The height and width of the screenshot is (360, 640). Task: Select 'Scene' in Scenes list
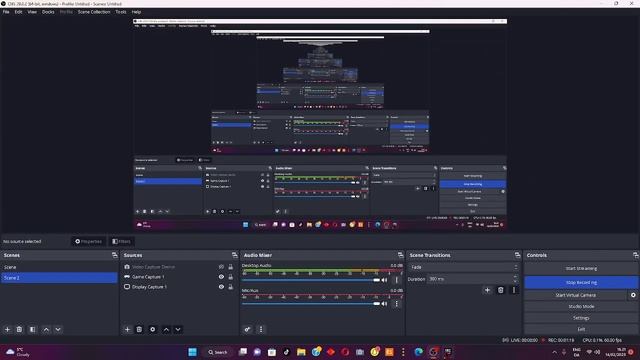point(59,267)
